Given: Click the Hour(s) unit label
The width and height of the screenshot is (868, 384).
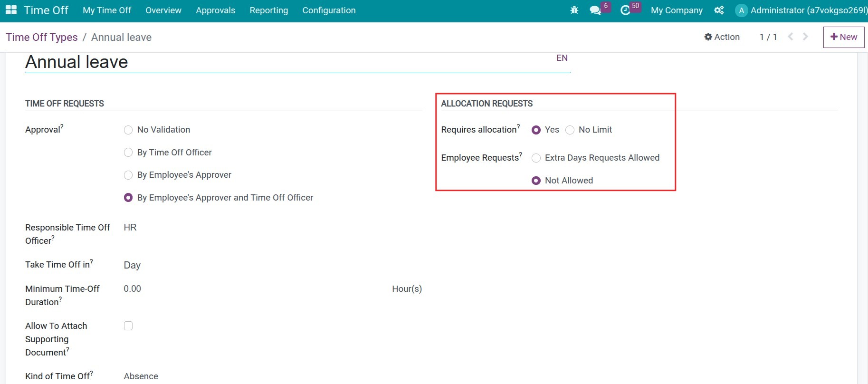Looking at the screenshot, I should coord(407,288).
